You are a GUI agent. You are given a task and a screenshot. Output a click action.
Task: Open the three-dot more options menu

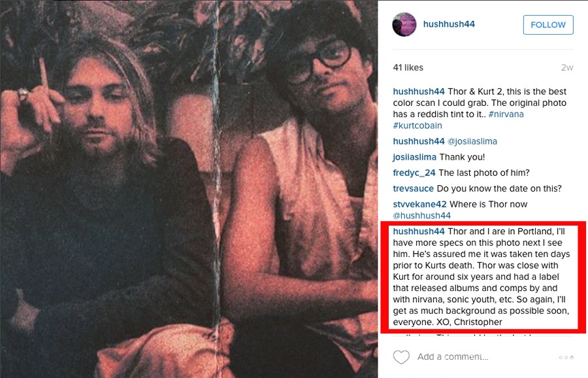566,357
